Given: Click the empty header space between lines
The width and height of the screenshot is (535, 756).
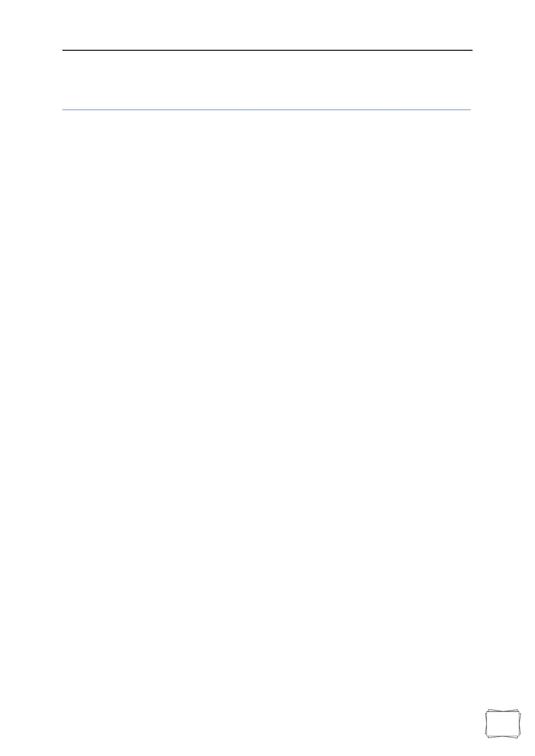Looking at the screenshot, I should point(267,80).
